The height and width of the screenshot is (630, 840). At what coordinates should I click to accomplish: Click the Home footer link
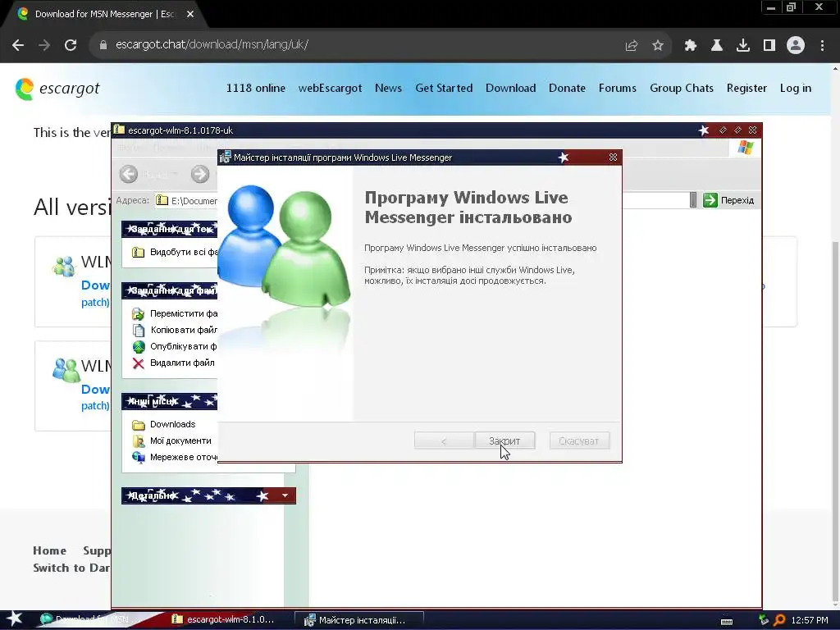tap(50, 550)
